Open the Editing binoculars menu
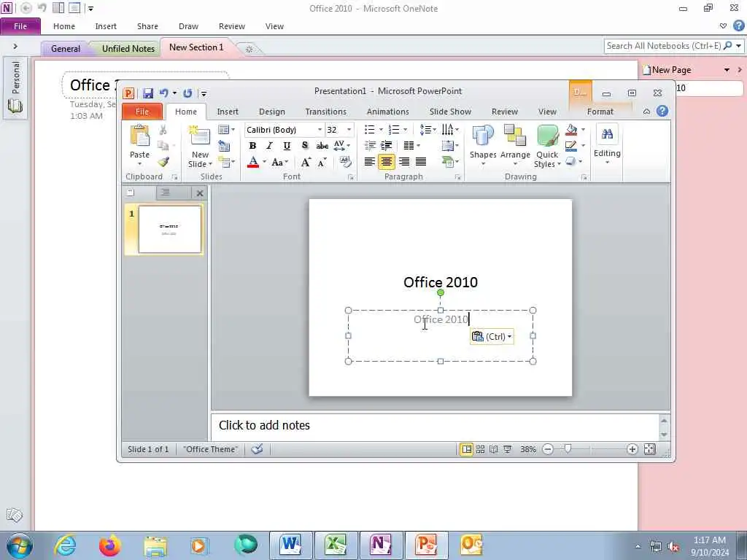 (607, 144)
